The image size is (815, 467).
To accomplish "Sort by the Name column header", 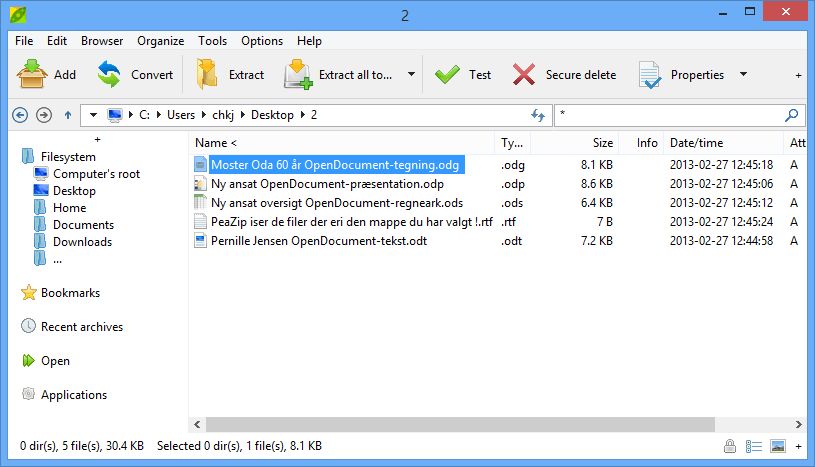I will coord(342,142).
